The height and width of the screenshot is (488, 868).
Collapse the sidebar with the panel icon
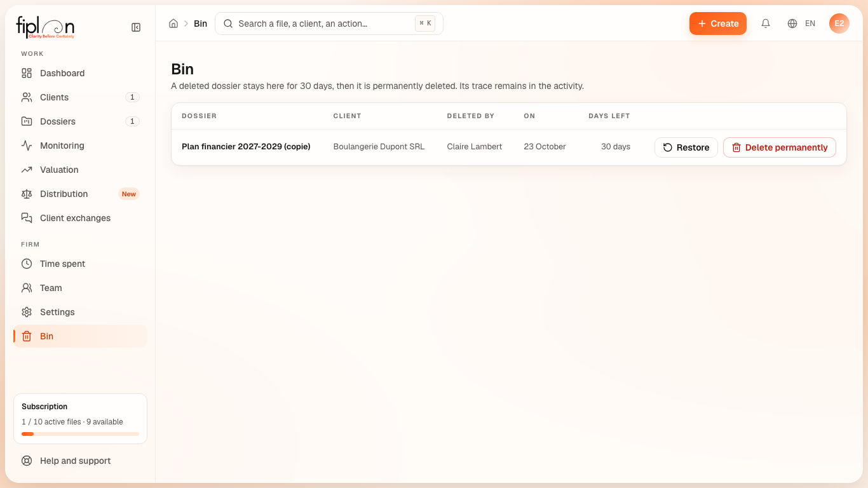[136, 27]
